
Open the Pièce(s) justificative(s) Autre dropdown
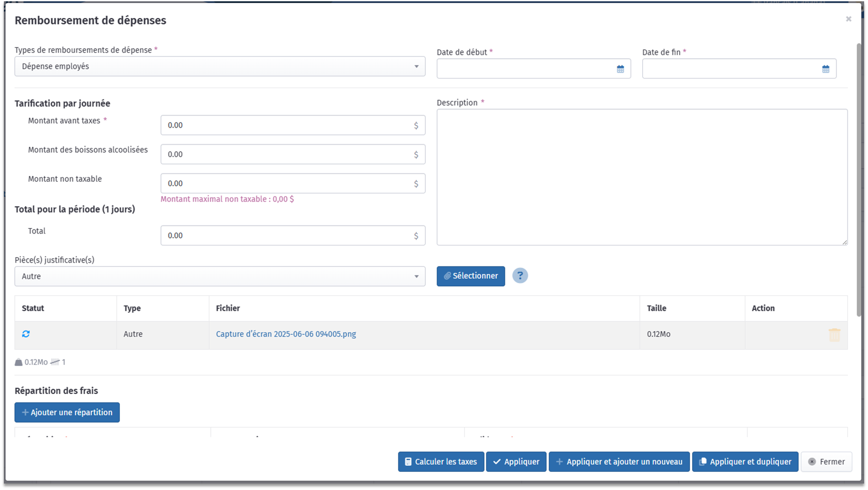point(220,277)
